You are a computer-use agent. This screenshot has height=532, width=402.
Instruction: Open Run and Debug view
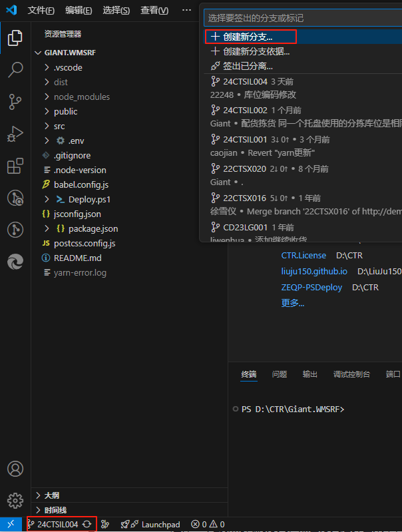coord(15,133)
